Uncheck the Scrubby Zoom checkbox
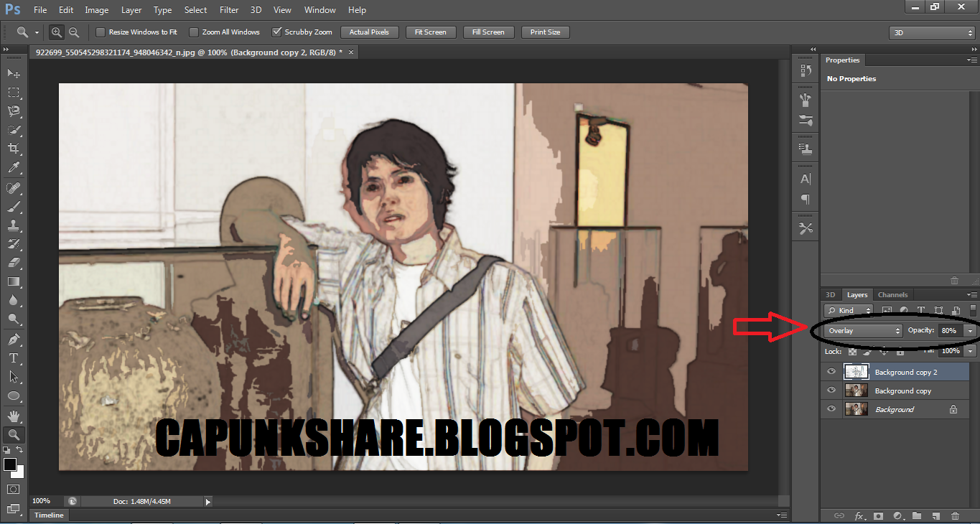 [276, 32]
